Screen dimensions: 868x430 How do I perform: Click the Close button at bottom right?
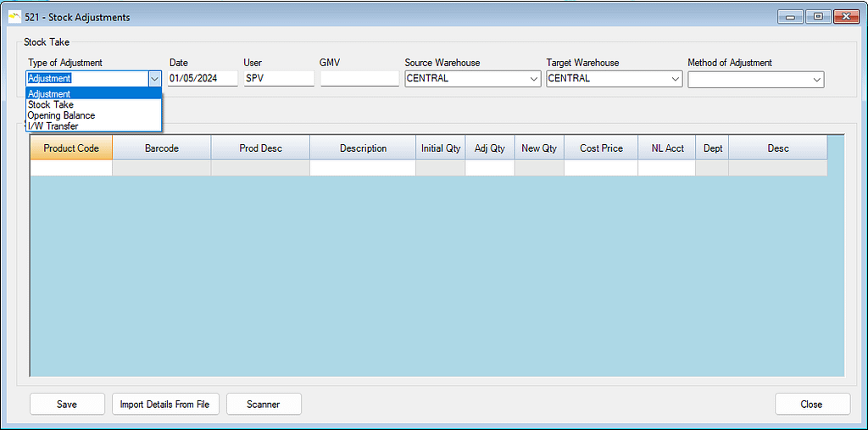pos(811,405)
